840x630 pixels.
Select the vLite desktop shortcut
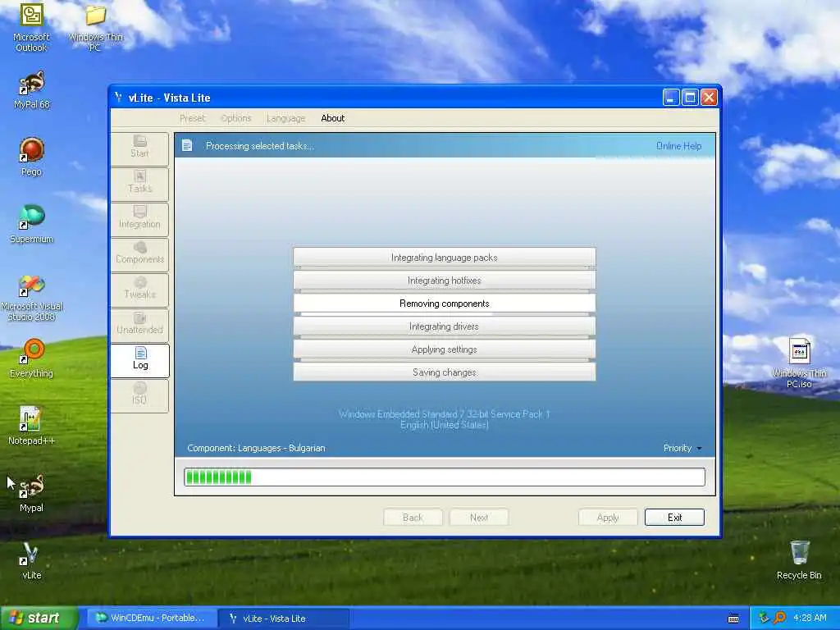pyautogui.click(x=32, y=561)
